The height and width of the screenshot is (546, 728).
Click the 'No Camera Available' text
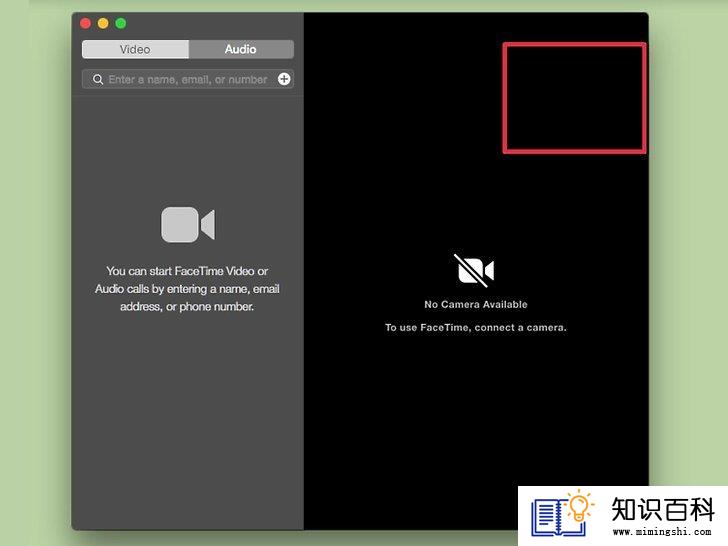pyautogui.click(x=476, y=305)
